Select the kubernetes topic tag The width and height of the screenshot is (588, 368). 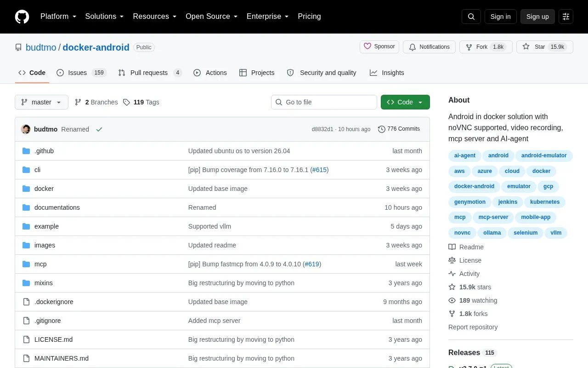point(545,202)
